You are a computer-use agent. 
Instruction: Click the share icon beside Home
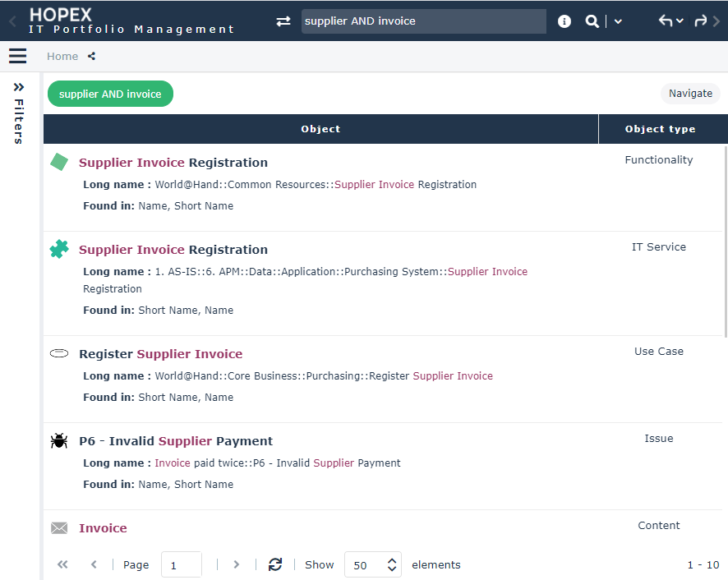coord(91,56)
